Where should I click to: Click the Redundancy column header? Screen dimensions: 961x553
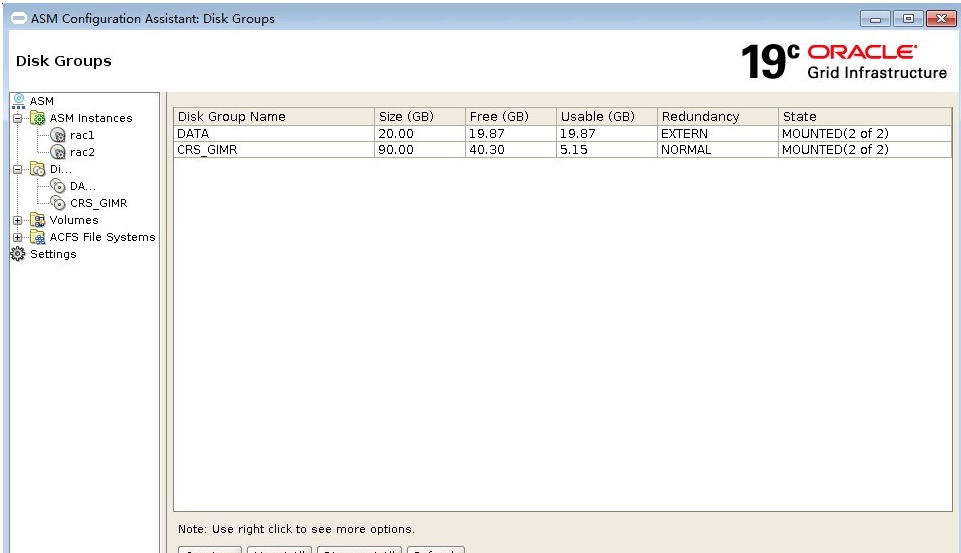(718, 116)
